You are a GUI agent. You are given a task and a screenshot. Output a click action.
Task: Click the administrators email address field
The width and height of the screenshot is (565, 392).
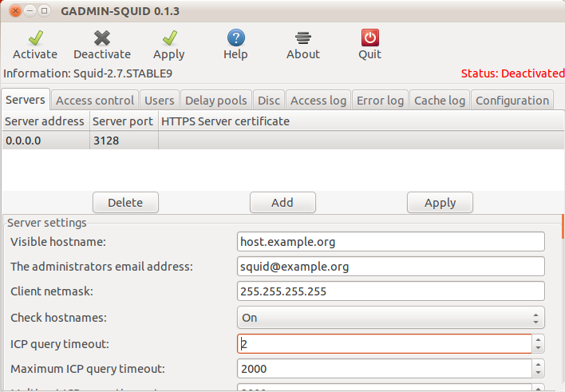390,267
